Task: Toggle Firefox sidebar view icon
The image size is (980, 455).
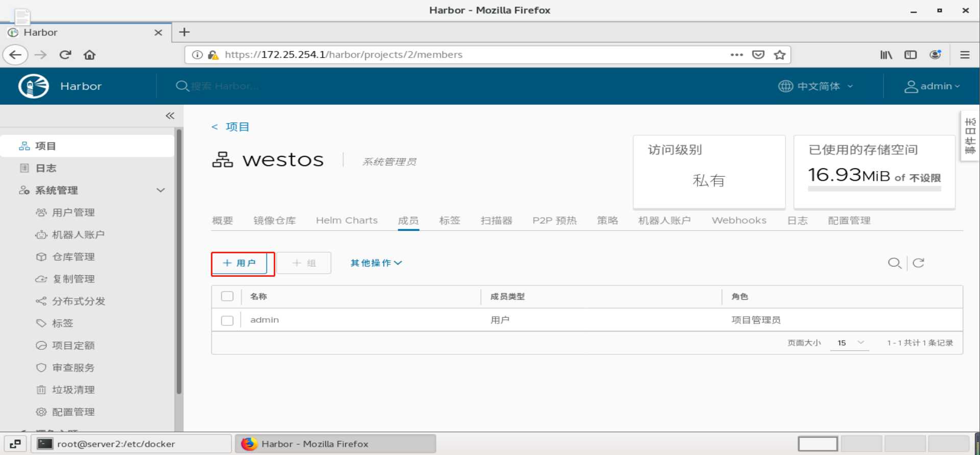Action: (911, 55)
